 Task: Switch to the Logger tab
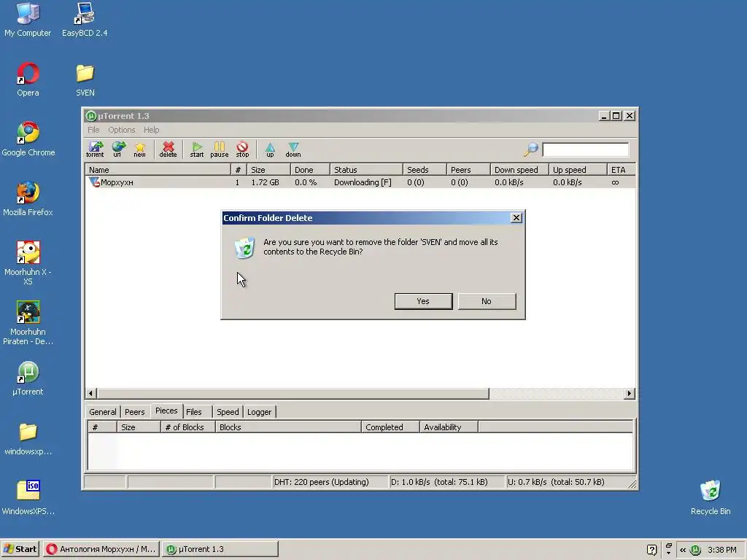pos(259,412)
